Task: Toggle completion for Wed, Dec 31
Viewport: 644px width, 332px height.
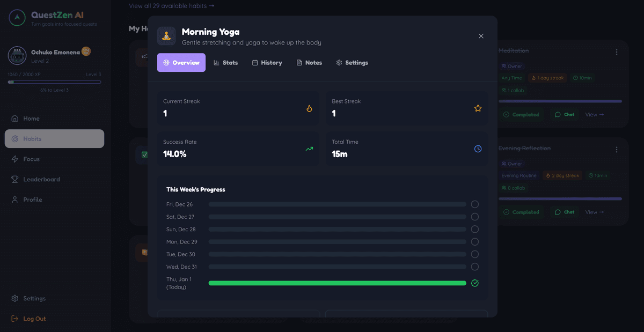Action: pos(474,267)
